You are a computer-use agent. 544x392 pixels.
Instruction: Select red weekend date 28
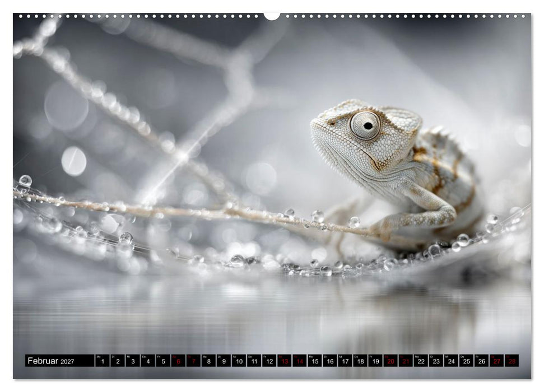pyautogui.click(x=512, y=361)
